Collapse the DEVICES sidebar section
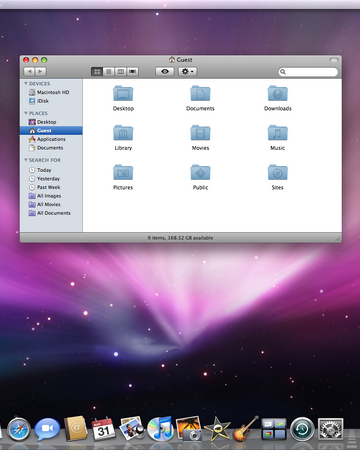The height and width of the screenshot is (450, 360). [x=26, y=84]
